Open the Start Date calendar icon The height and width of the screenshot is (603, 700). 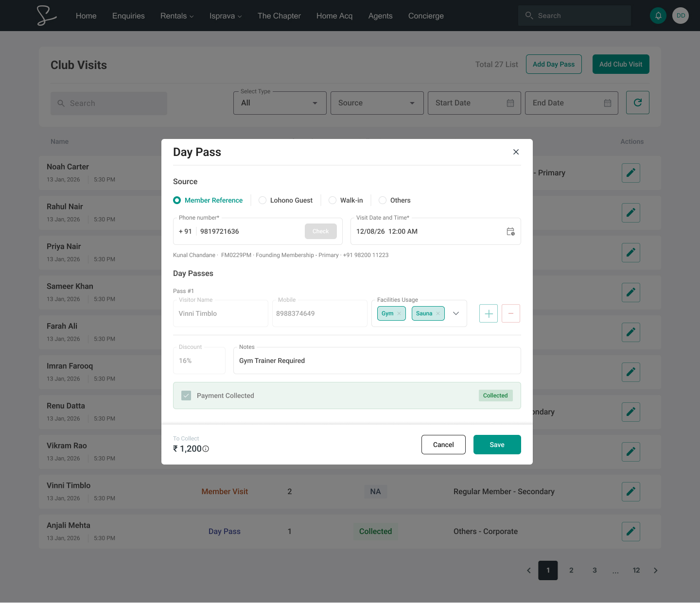point(510,103)
